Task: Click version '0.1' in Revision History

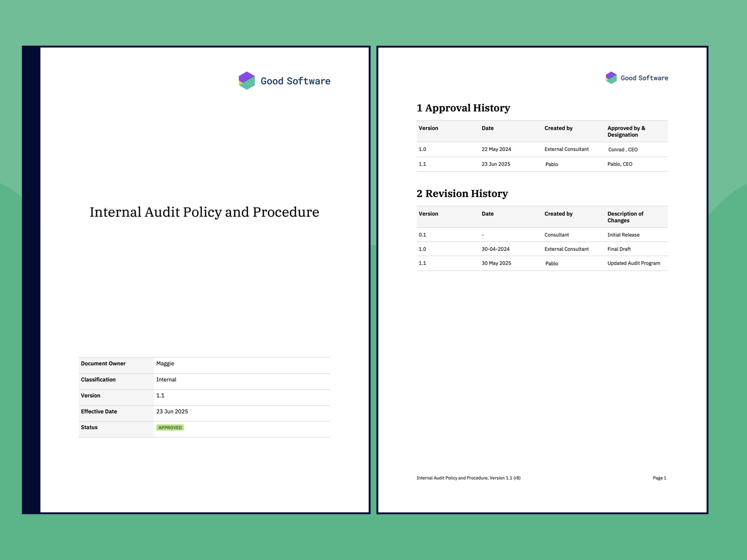Action: coord(423,235)
